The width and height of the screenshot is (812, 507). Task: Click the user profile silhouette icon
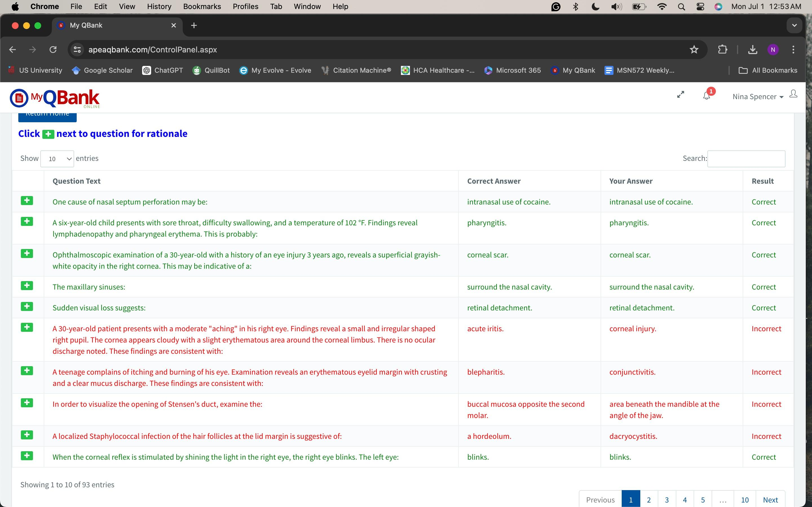tap(793, 94)
